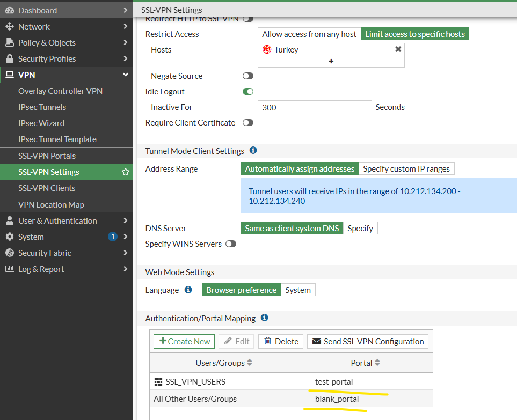Select System language option
Screen dimensions: 517x420
tap(298, 290)
